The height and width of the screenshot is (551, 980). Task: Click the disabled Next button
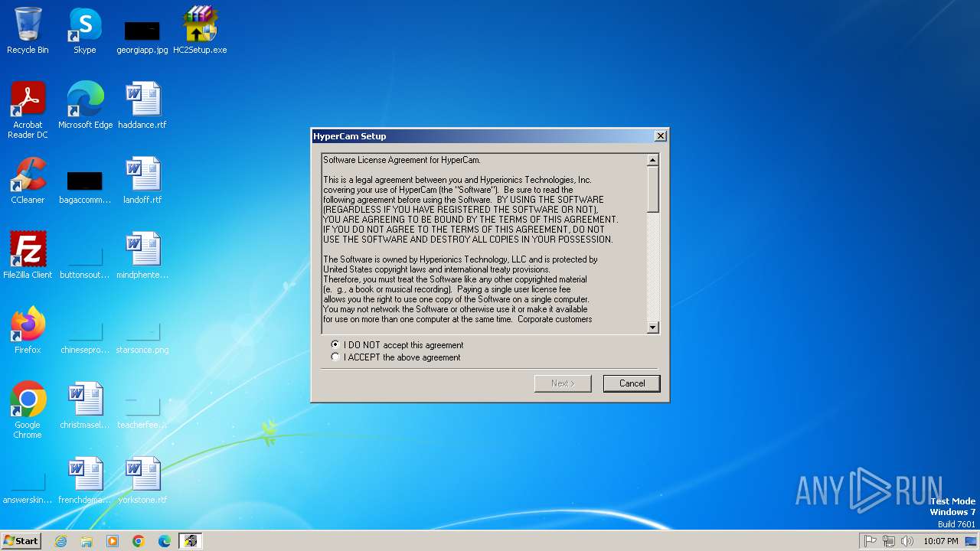(563, 383)
